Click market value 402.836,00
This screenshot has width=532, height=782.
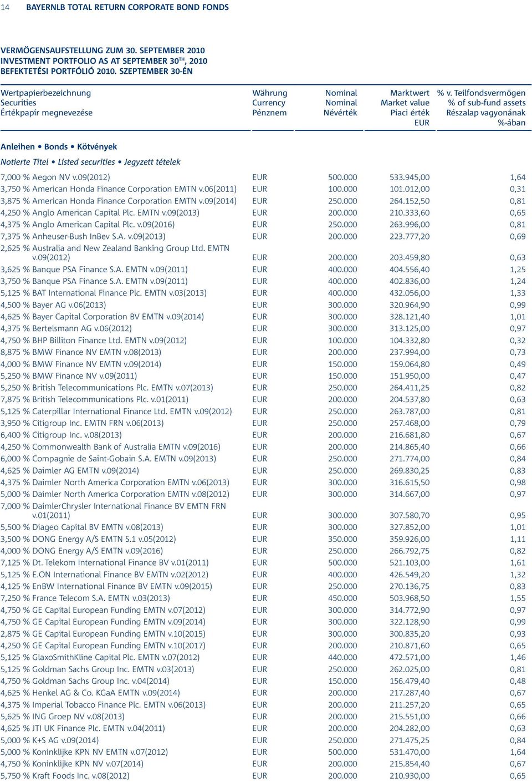point(410,282)
